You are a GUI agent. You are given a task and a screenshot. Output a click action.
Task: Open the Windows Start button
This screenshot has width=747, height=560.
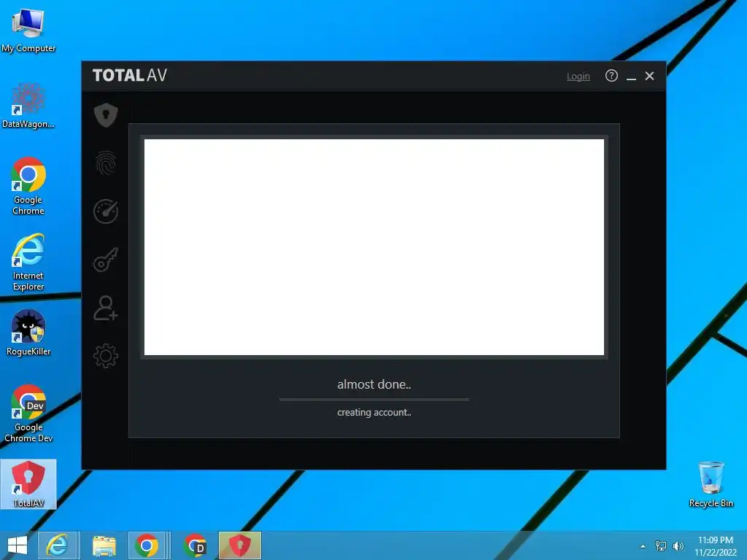pos(18,545)
